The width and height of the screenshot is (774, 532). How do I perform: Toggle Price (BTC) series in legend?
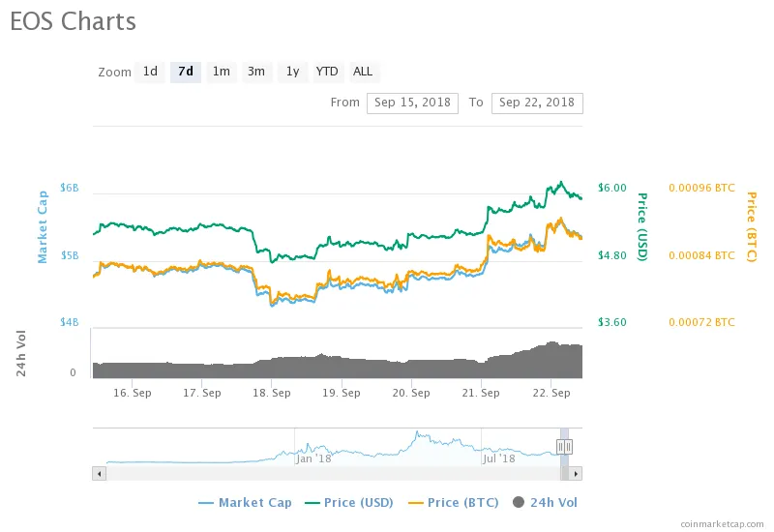453,503
